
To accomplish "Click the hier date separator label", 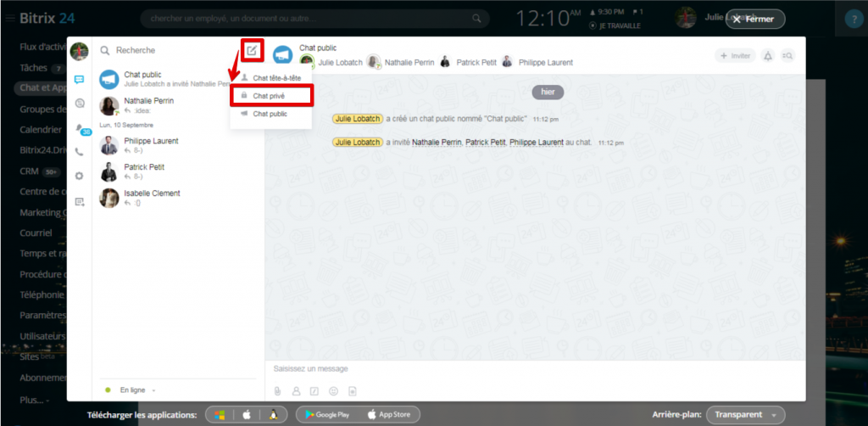I will tap(548, 92).
